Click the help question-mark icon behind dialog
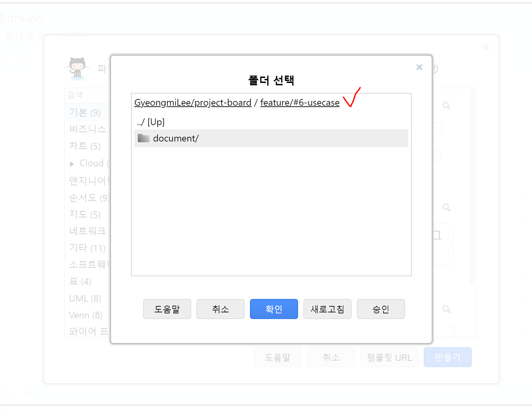The height and width of the screenshot is (410, 532). tap(435, 69)
